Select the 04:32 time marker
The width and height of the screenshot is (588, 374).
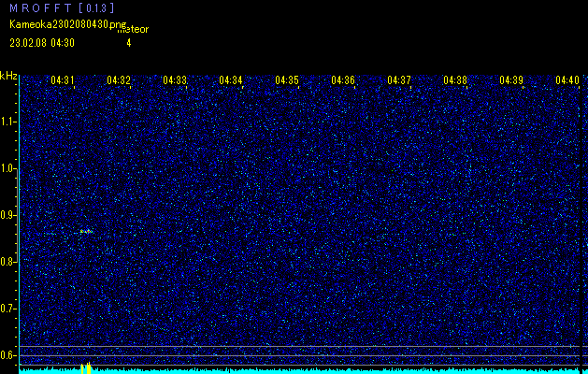[119, 79]
